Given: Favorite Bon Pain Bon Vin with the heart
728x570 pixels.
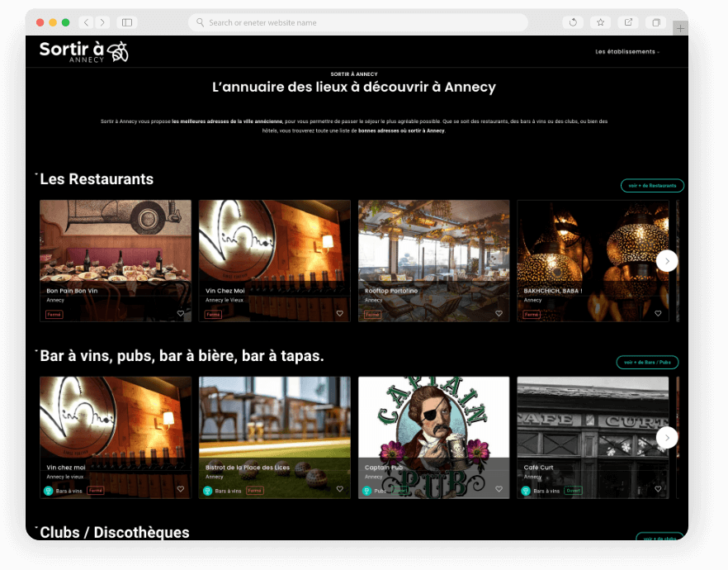Looking at the screenshot, I should point(181,314).
